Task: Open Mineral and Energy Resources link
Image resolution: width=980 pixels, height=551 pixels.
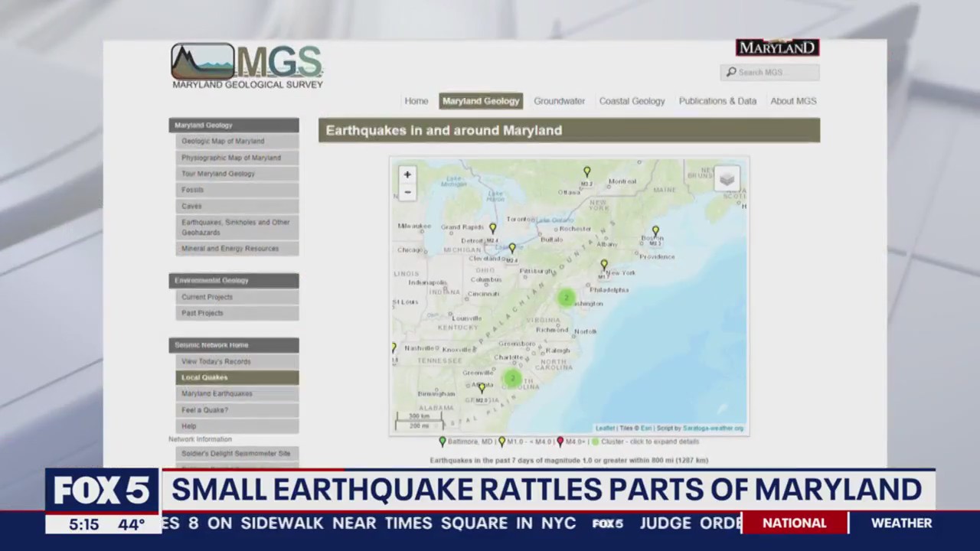Action: click(x=237, y=249)
